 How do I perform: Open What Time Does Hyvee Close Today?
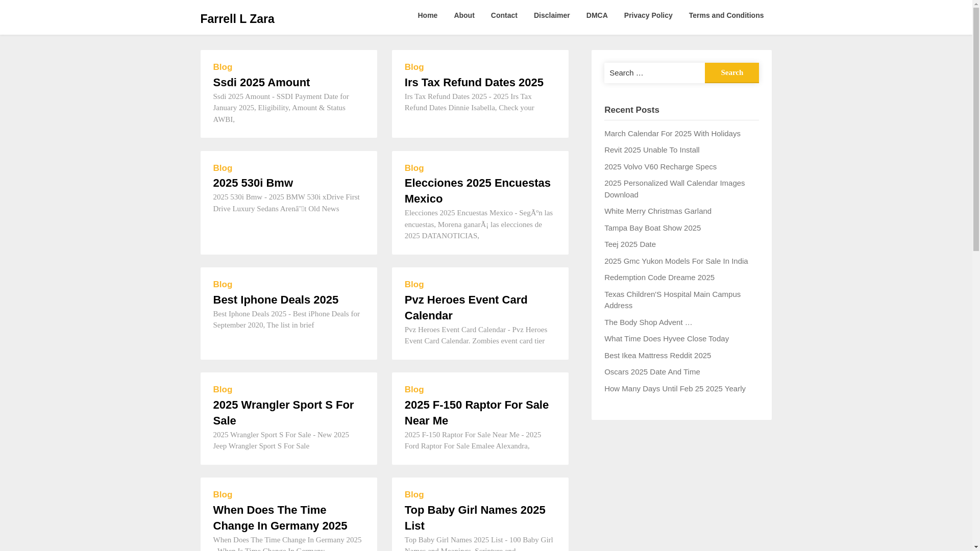click(x=666, y=339)
